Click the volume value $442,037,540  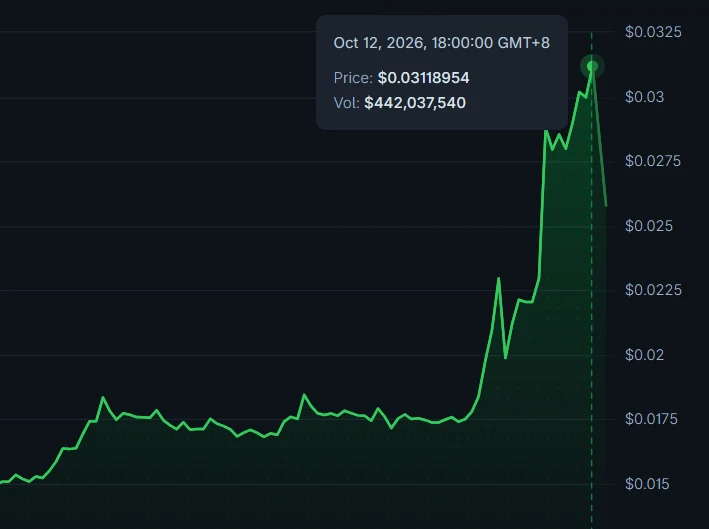[415, 103]
